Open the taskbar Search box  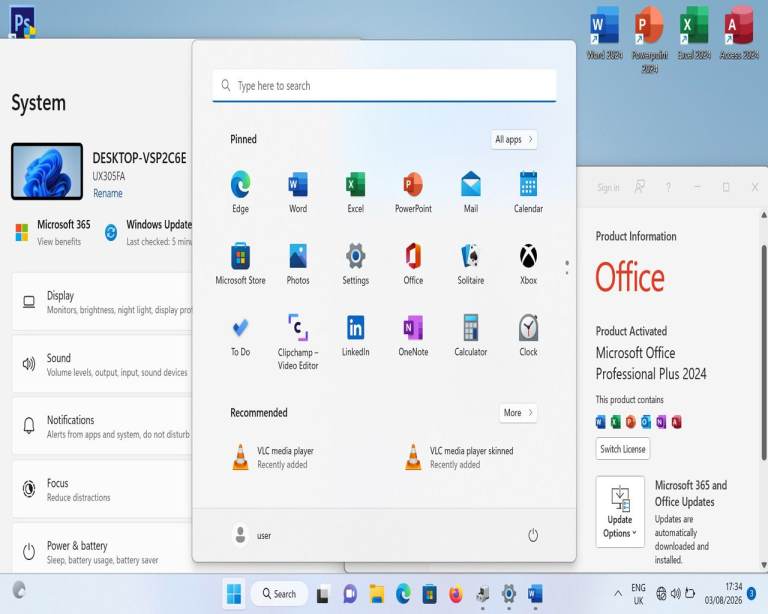[x=279, y=594]
